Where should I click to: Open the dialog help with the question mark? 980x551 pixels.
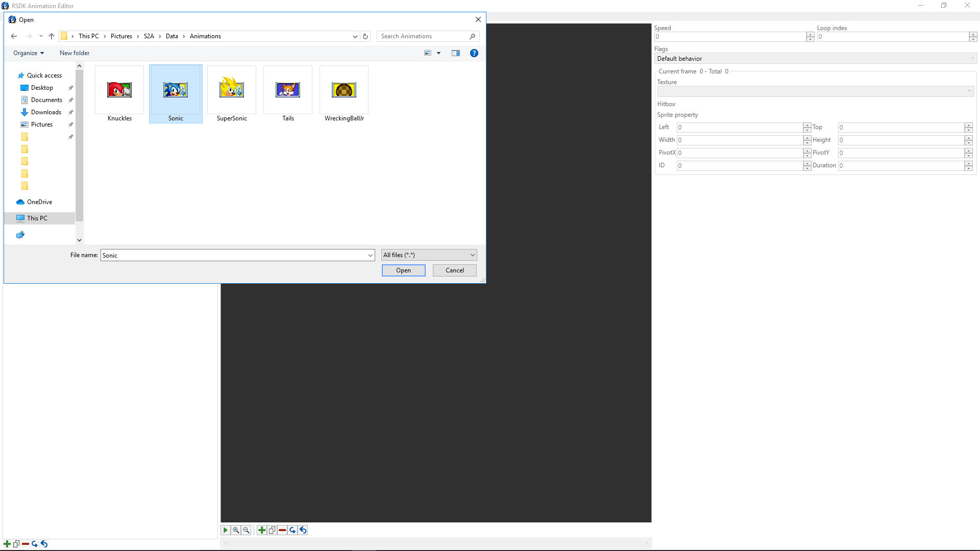(474, 53)
